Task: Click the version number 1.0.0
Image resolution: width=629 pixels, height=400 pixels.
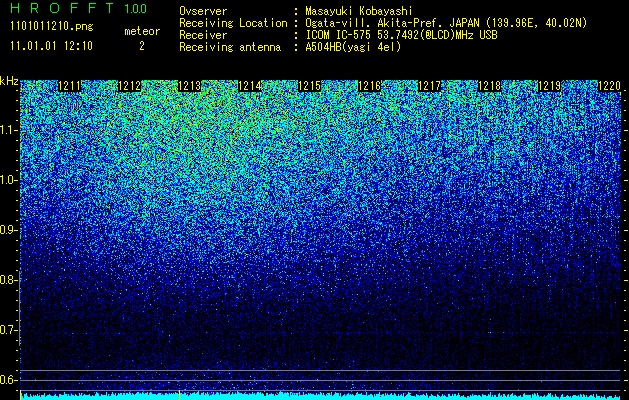Action: pyautogui.click(x=135, y=8)
